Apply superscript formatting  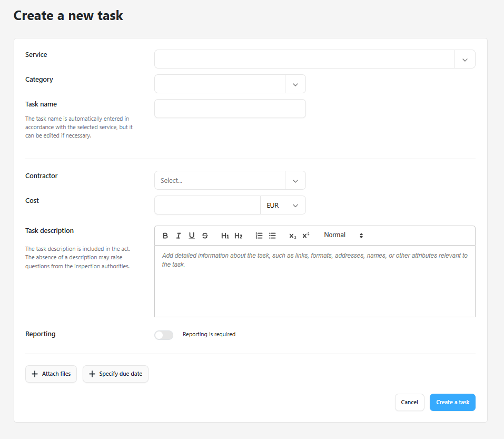click(x=305, y=236)
